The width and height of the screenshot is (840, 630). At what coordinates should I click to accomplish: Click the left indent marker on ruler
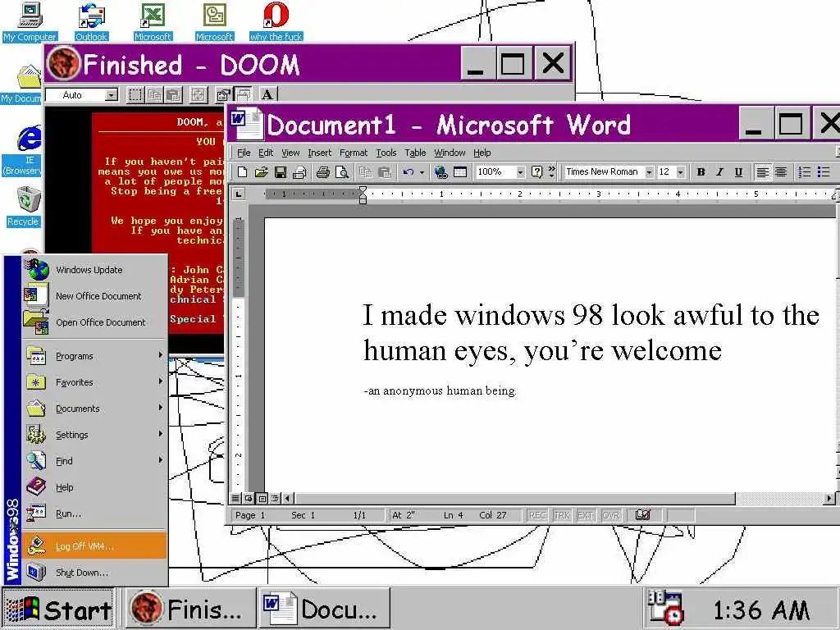click(x=363, y=200)
